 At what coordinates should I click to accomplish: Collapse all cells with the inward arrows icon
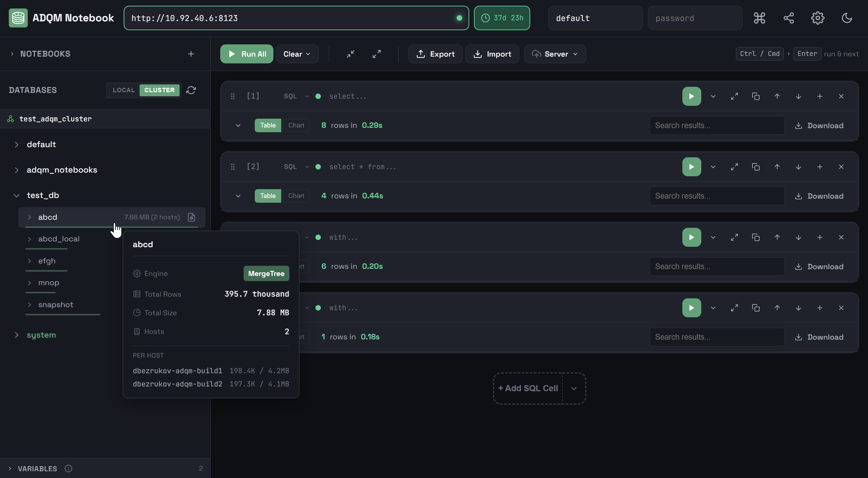coord(350,54)
